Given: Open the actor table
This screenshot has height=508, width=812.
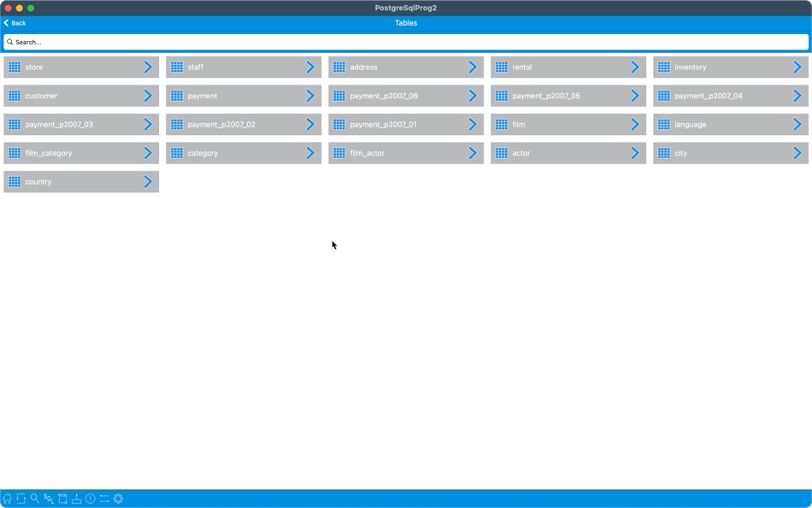Looking at the screenshot, I should [x=568, y=153].
